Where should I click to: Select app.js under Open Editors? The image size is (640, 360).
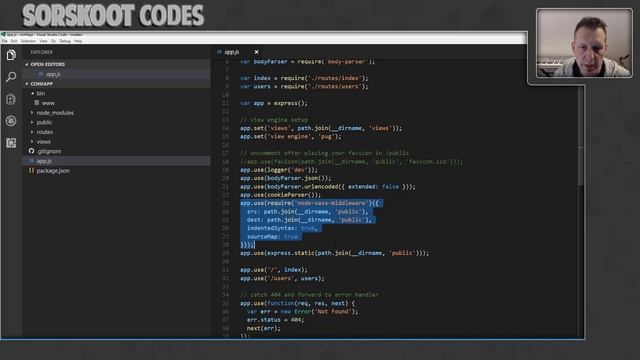point(116,74)
